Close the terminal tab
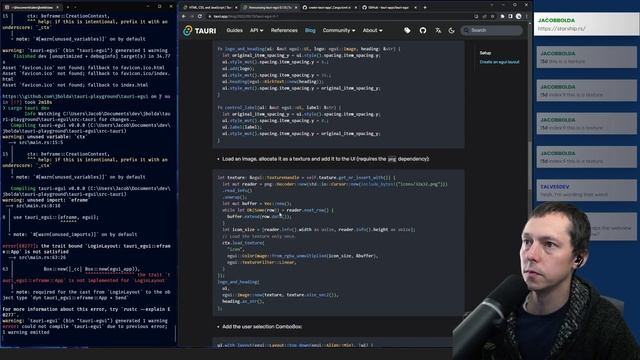The image size is (640, 360). [57, 7]
